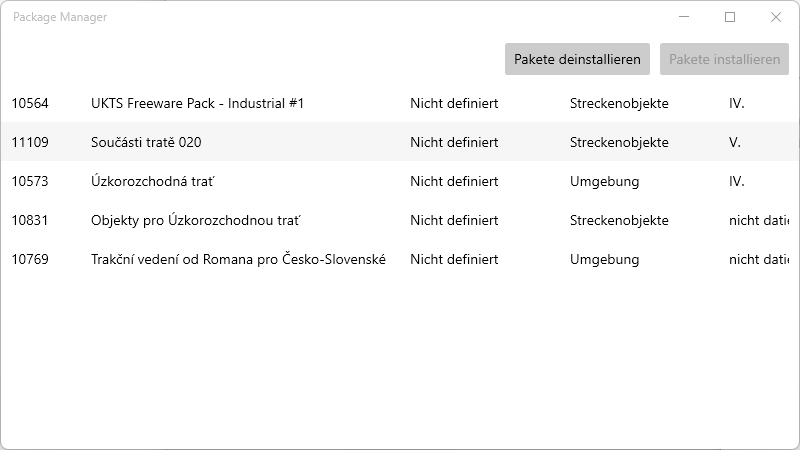Viewport: 800px width, 450px height.
Task: Click Umgebung in the Trakční vedení row
Action: tap(604, 259)
